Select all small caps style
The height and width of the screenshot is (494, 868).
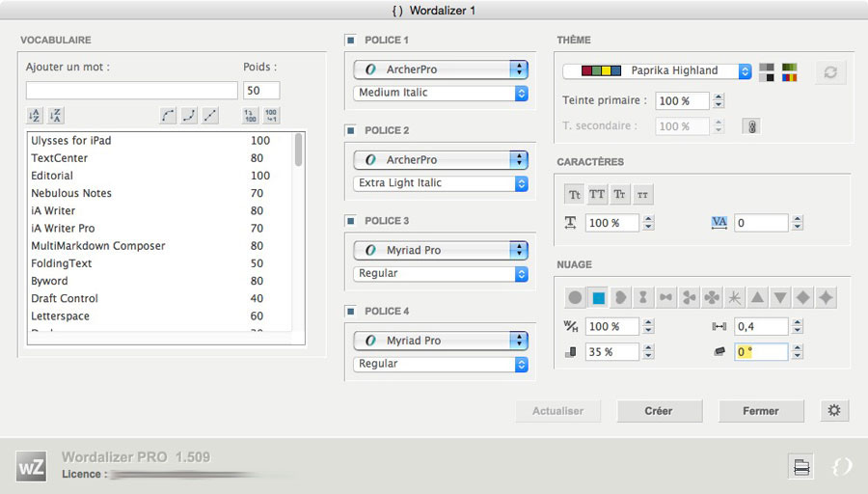642,194
